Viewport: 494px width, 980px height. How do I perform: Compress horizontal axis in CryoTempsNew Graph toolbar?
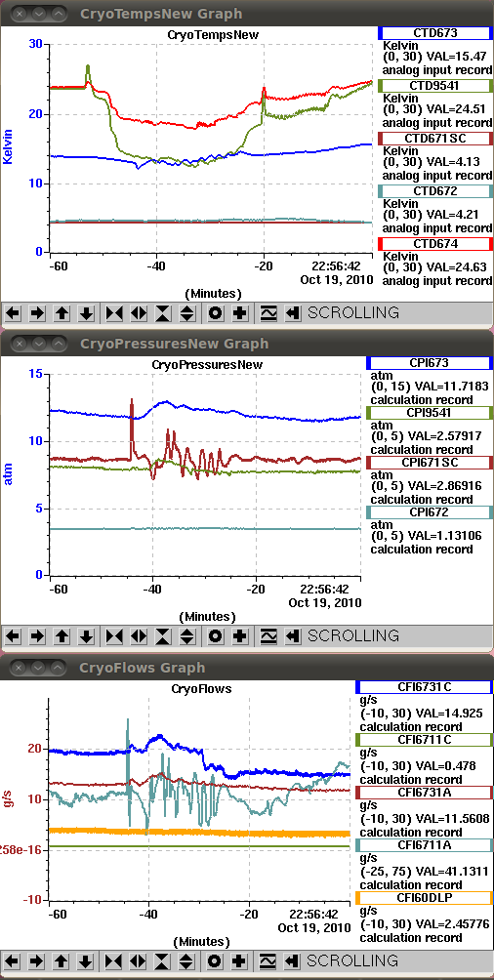click(114, 312)
